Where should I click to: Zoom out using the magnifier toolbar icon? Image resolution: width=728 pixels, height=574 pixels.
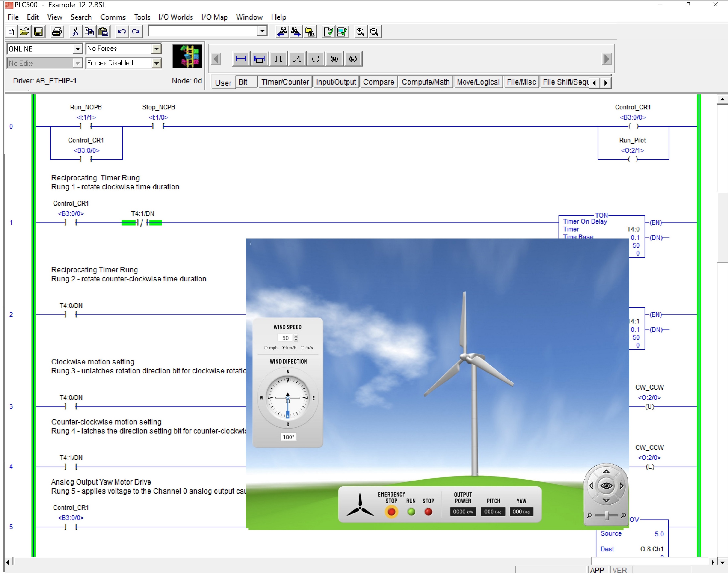pos(375,31)
